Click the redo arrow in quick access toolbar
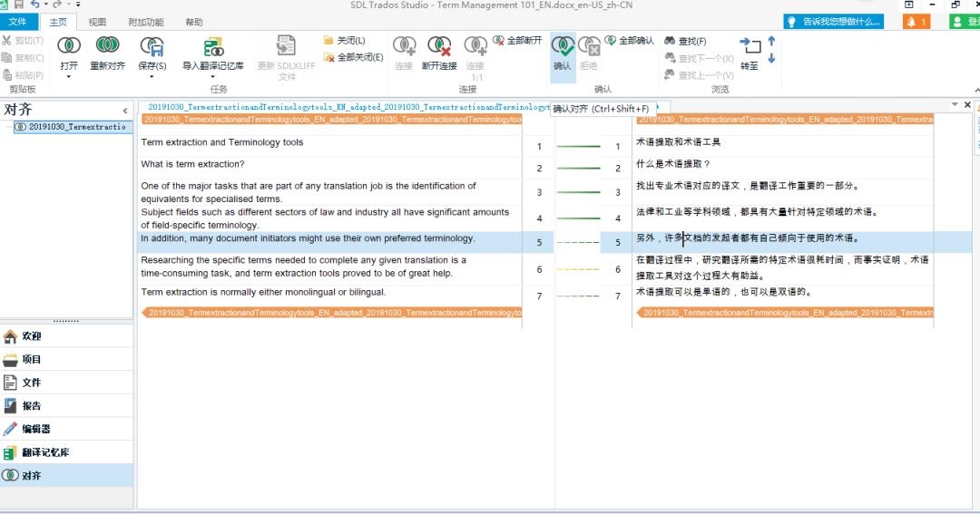Screen dimensions: 980x514 (57, 5)
